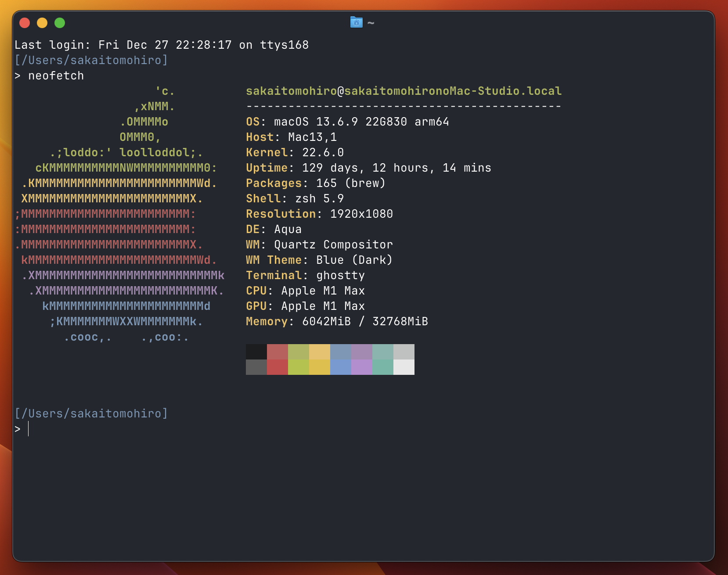Click the bright teal swatch in lower palette row

point(383,367)
